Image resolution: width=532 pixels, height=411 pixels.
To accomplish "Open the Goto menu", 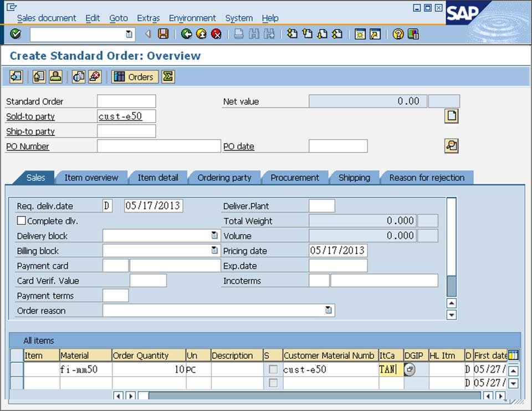I will (x=119, y=18).
